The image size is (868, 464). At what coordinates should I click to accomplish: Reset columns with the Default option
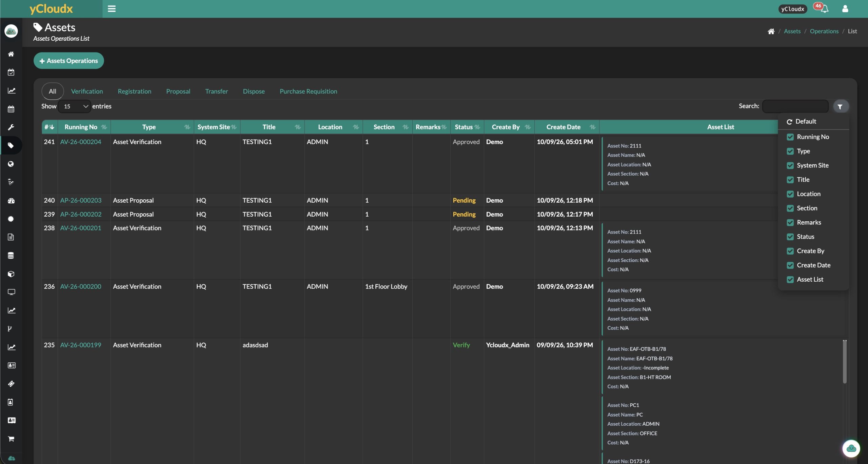point(801,121)
